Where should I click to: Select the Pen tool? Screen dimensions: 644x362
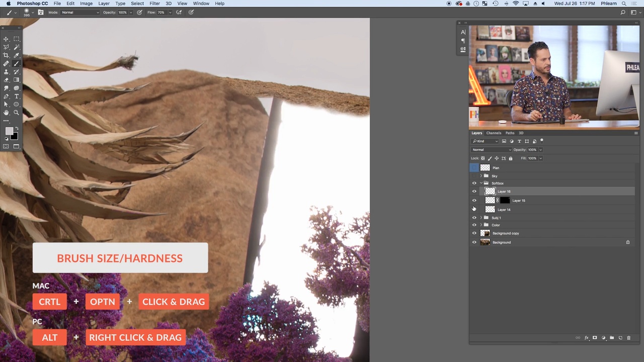pos(6,96)
